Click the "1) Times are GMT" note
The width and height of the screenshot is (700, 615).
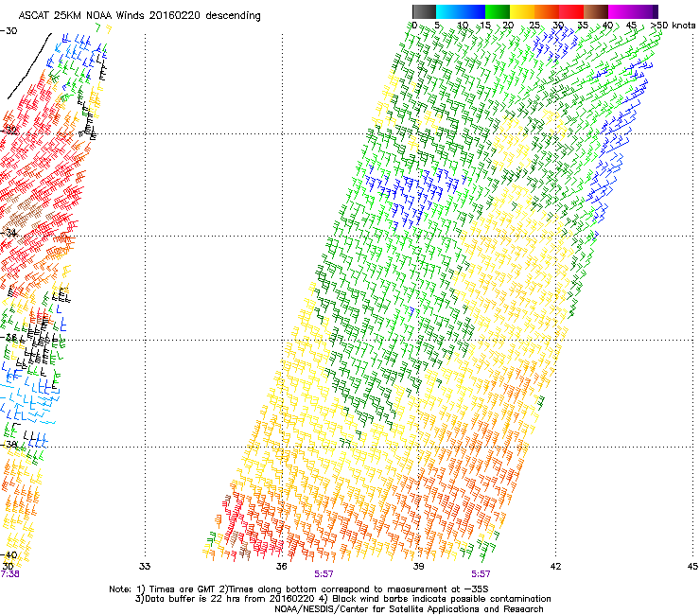pyautogui.click(x=176, y=589)
